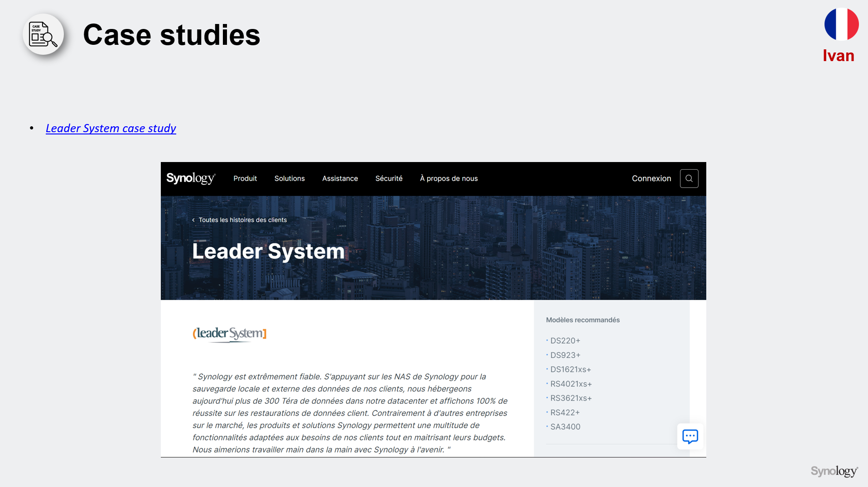868x487 pixels.
Task: Click the RS4021xs+ model link
Action: 571,384
